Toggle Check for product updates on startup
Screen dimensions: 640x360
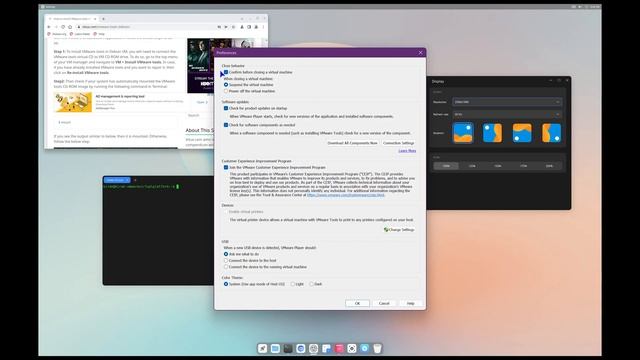coord(226,108)
